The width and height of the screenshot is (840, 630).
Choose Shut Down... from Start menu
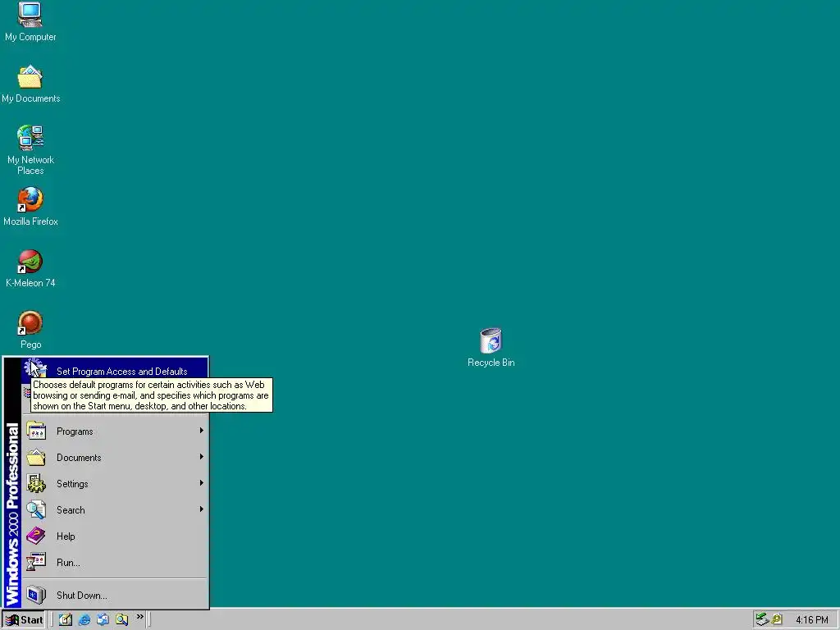[x=115, y=596]
